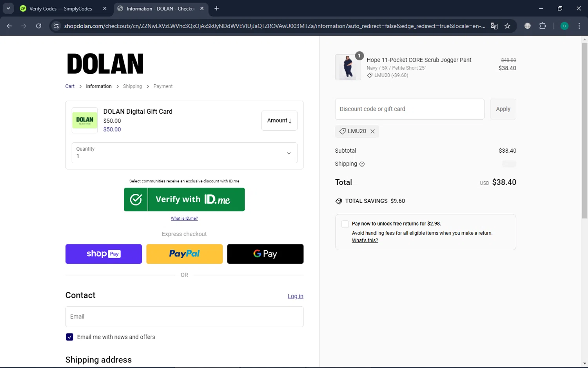
Task: Click the DOLAN gift card thumbnail
Action: (x=85, y=120)
